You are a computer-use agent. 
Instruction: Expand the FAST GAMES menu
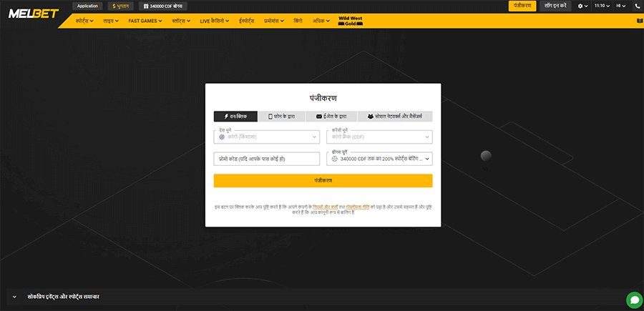(x=145, y=21)
